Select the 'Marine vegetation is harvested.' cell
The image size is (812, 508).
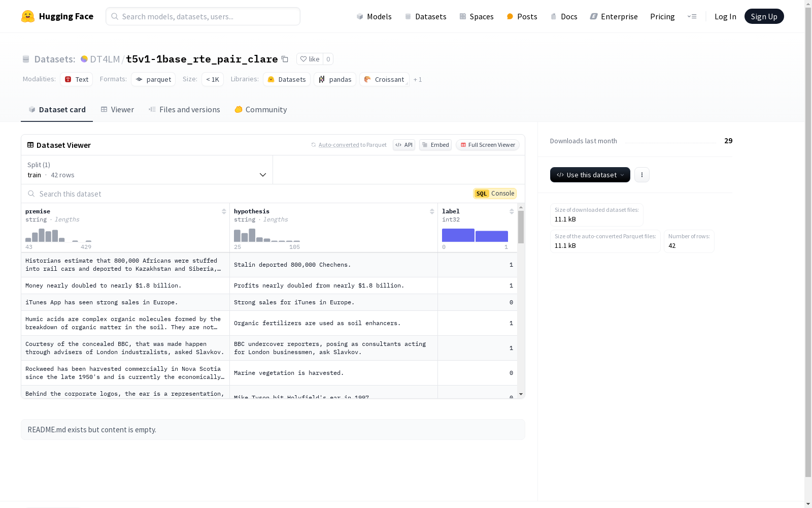333,373
